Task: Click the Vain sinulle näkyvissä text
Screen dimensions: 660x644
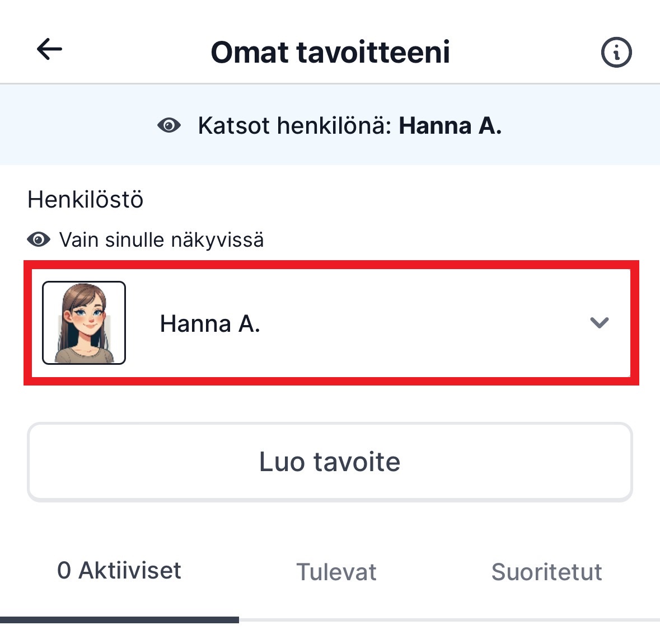Action: coord(161,239)
